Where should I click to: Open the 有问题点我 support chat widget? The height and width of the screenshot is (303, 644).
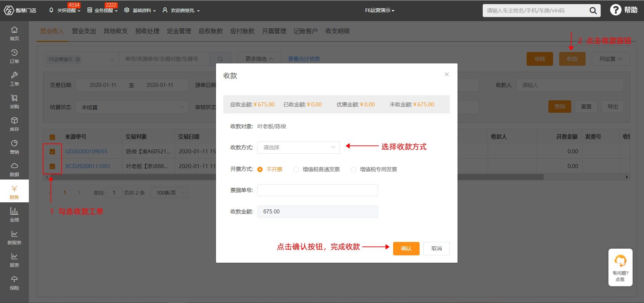[620, 267]
